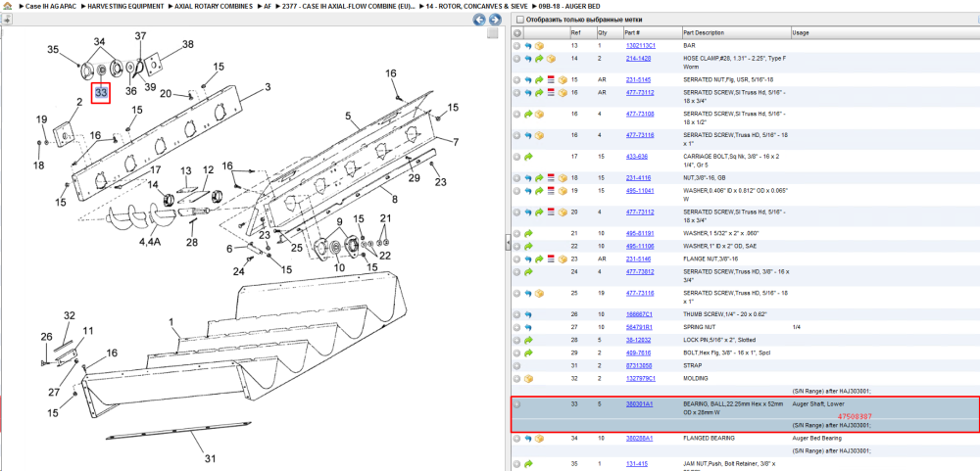The height and width of the screenshot is (471, 980).
Task: Click callout 1 auger bed label
Action: [171, 322]
